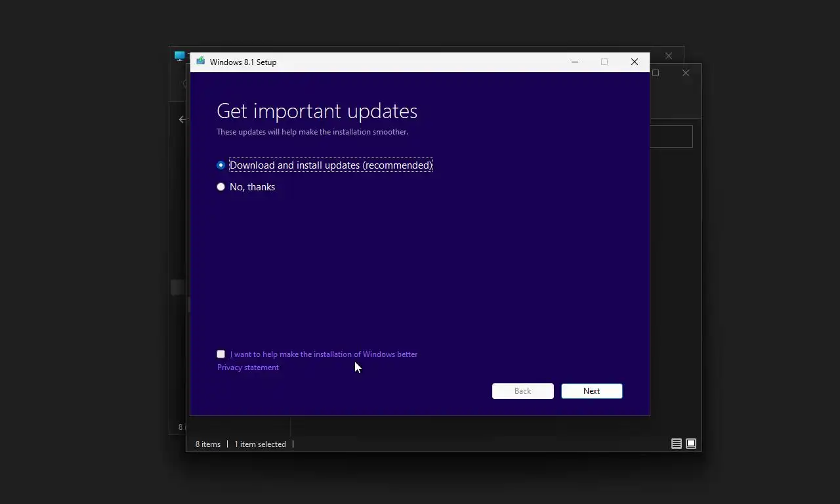Maximize the File Explorer window behind setup

point(656,73)
